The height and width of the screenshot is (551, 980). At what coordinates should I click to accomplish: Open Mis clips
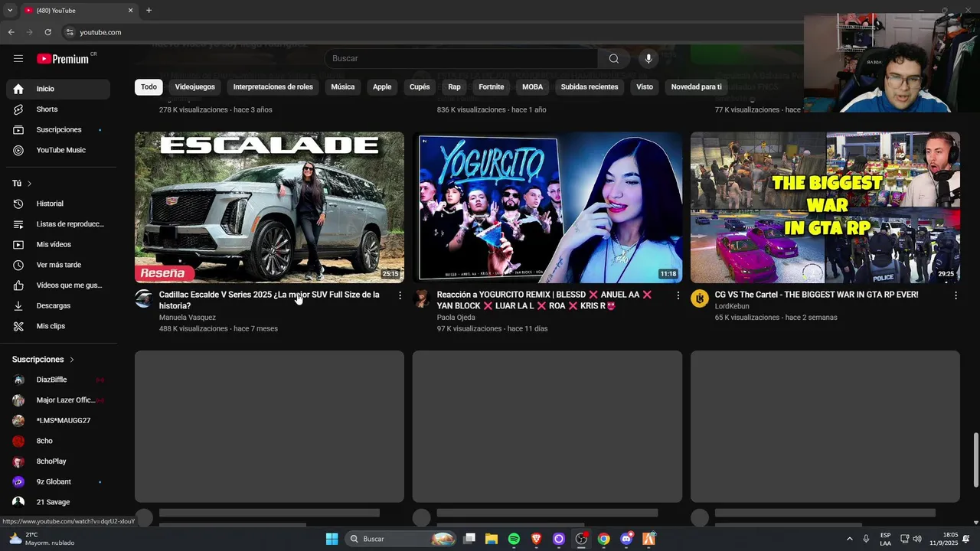point(58,326)
